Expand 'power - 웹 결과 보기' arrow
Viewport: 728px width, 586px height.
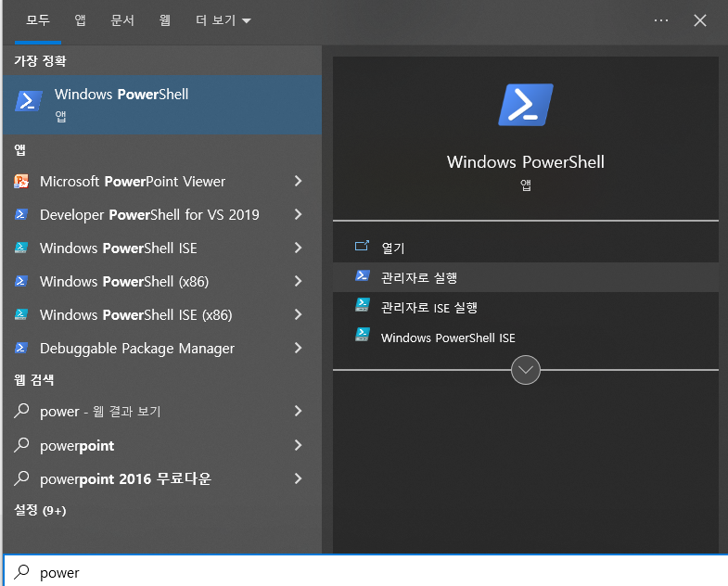tap(298, 411)
